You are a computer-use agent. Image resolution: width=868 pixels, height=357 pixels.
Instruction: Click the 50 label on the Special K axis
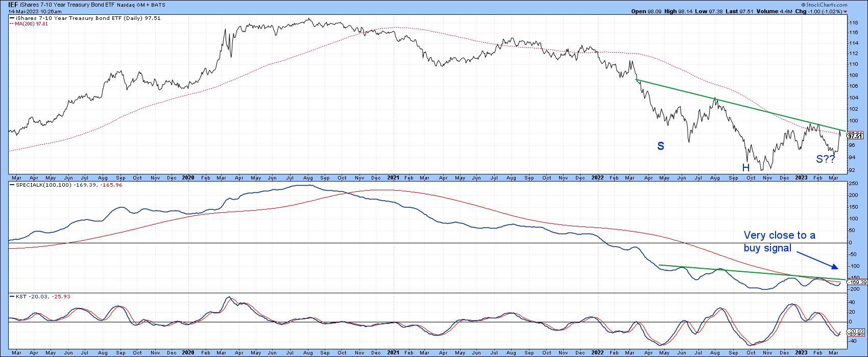click(x=851, y=231)
